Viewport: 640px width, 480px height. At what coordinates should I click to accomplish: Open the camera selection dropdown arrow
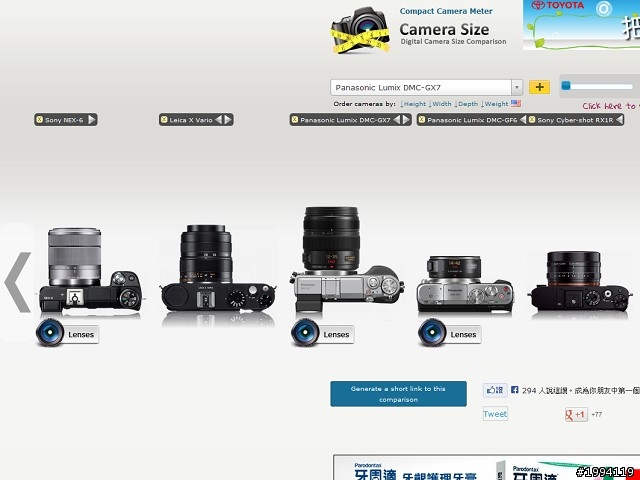coord(517,87)
